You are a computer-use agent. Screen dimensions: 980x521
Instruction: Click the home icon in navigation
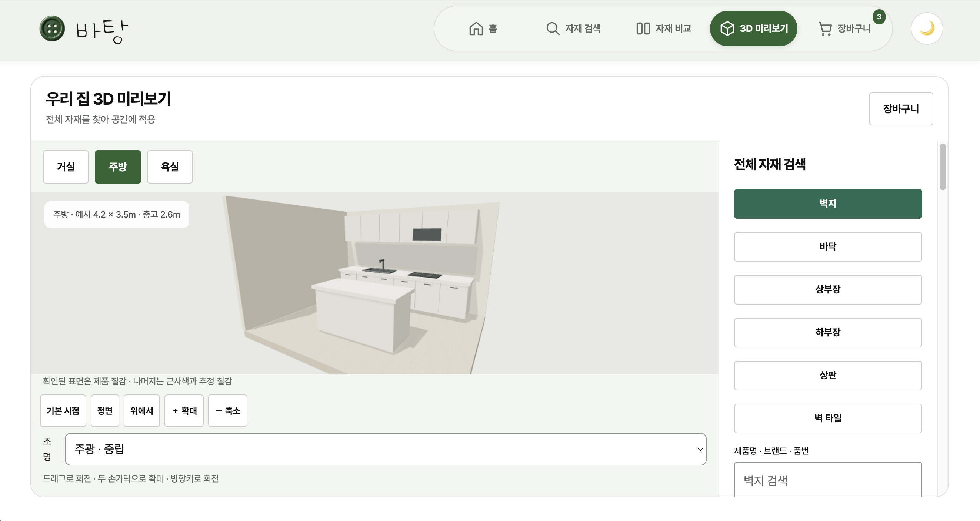point(476,28)
